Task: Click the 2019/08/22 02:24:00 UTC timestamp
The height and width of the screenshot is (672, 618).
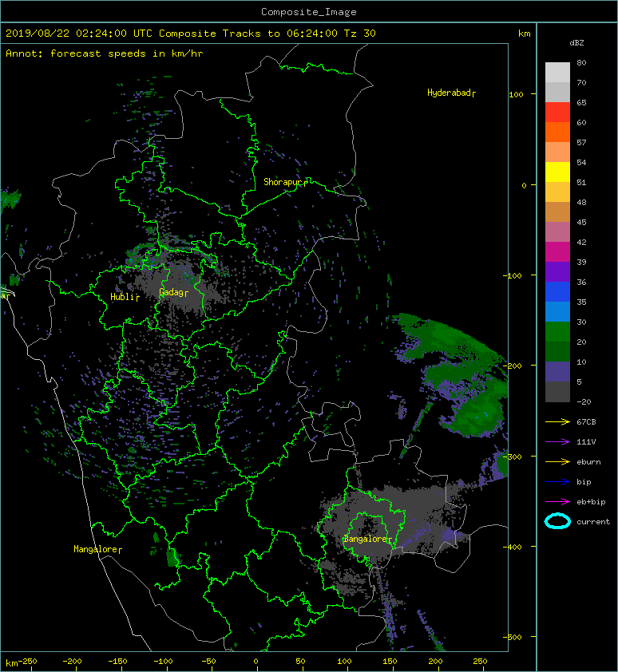Action: coord(78,34)
